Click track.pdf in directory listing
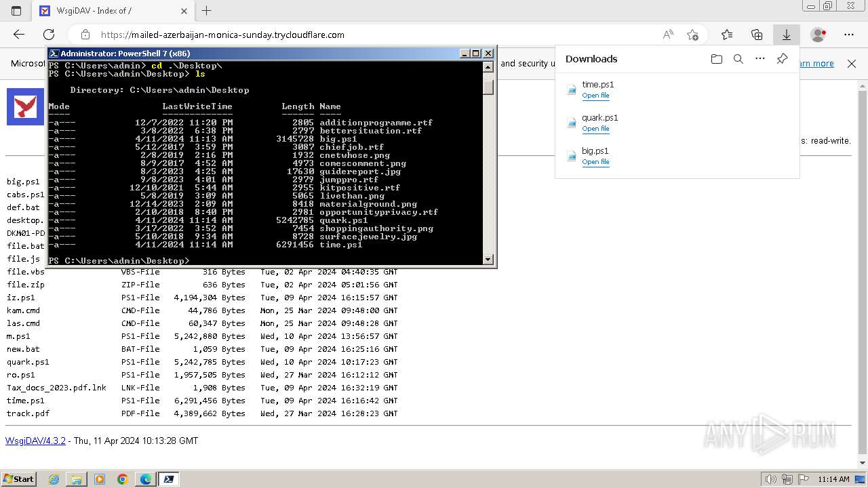This screenshot has width=868, height=488. click(x=28, y=413)
